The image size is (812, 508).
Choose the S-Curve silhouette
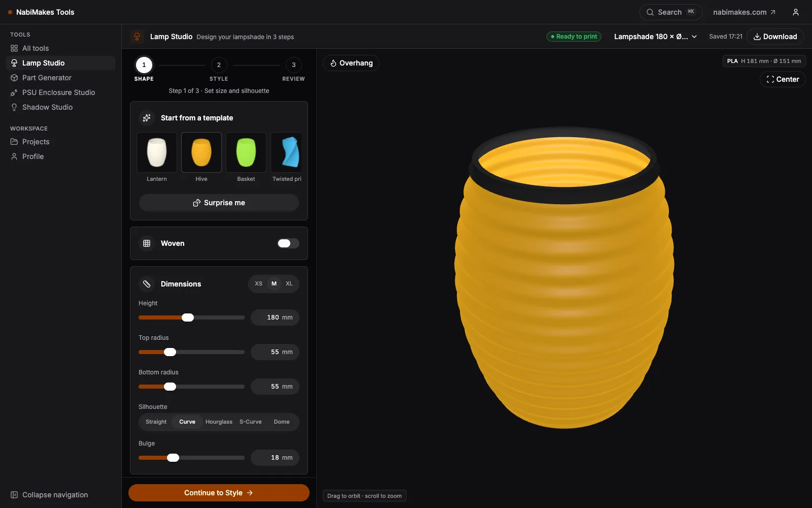(251, 422)
